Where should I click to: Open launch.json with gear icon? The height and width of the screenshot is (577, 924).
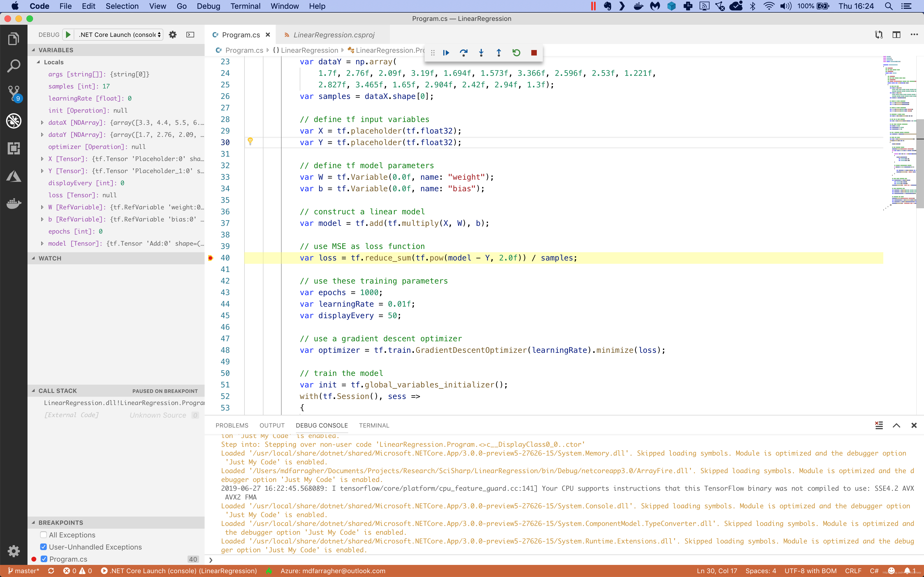pos(173,35)
